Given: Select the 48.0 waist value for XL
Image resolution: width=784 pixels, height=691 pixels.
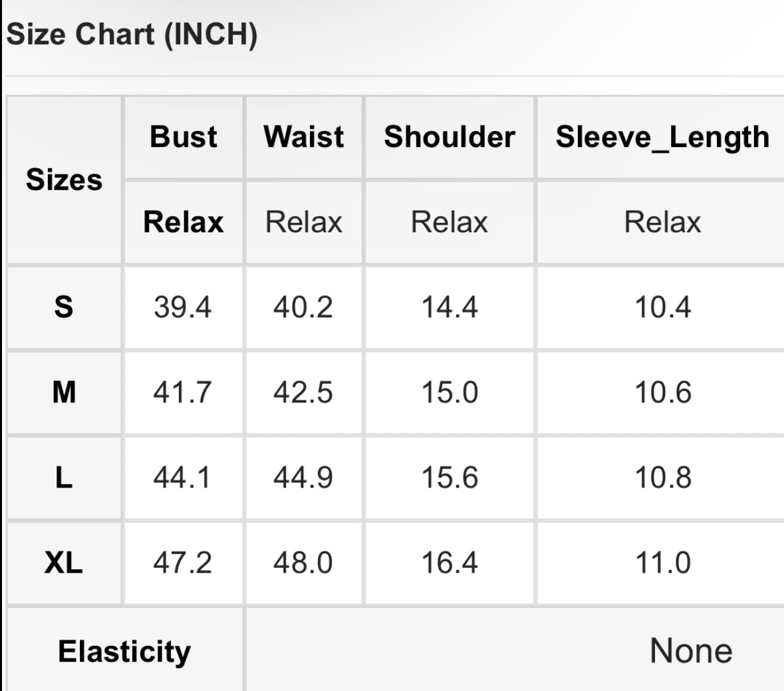Looking at the screenshot, I should [x=303, y=563].
